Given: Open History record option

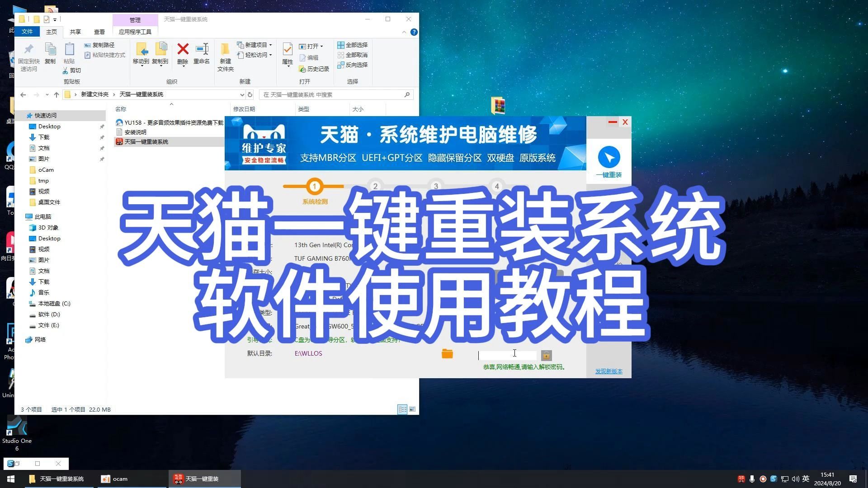Looking at the screenshot, I should 314,69.
